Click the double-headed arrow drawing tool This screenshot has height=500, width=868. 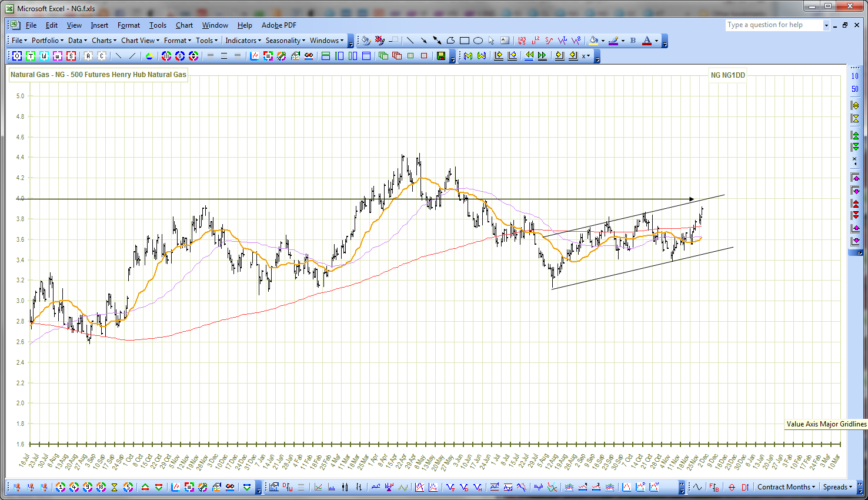[x=437, y=41]
